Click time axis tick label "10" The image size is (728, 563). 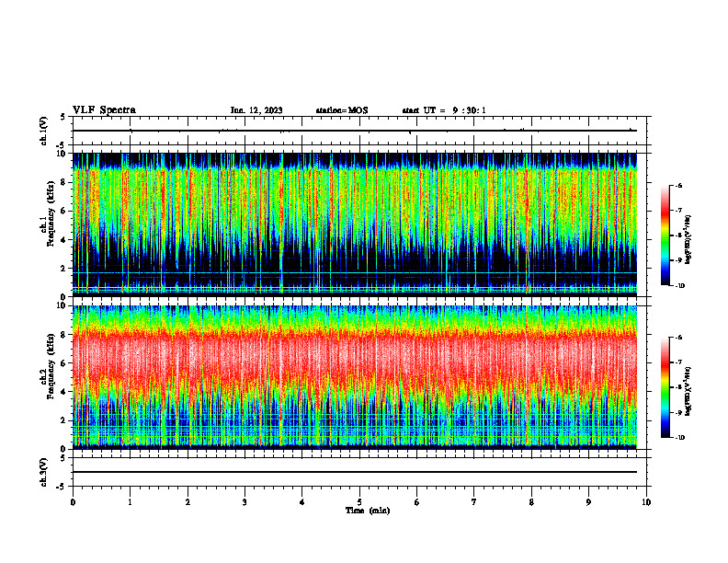click(x=646, y=502)
